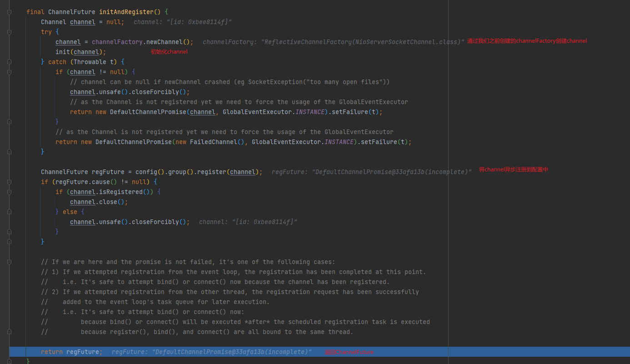Click the Throwable type in the catch clause
Viewport: 630px width, 364px height.
[90, 62]
